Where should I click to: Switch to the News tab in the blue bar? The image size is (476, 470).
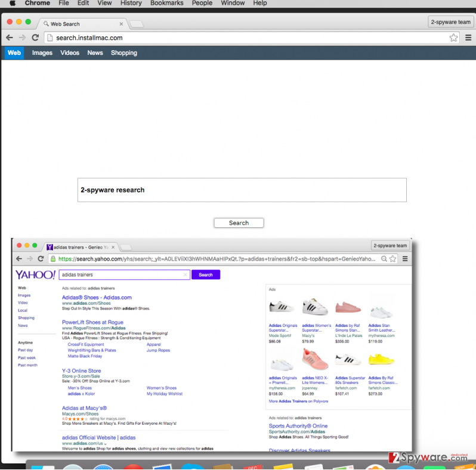coord(95,53)
